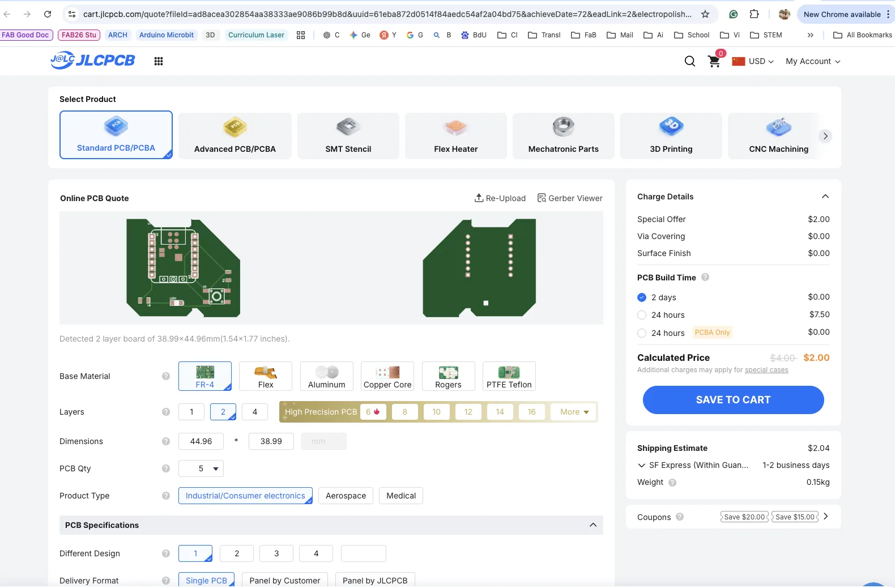Open the PCB Qty dropdown
This screenshot has width=895, height=588.
(201, 468)
